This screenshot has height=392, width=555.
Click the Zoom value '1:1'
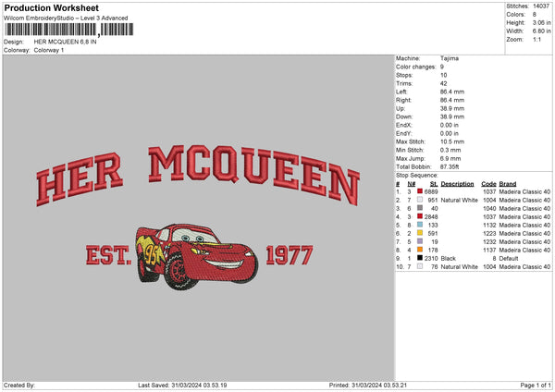536,39
